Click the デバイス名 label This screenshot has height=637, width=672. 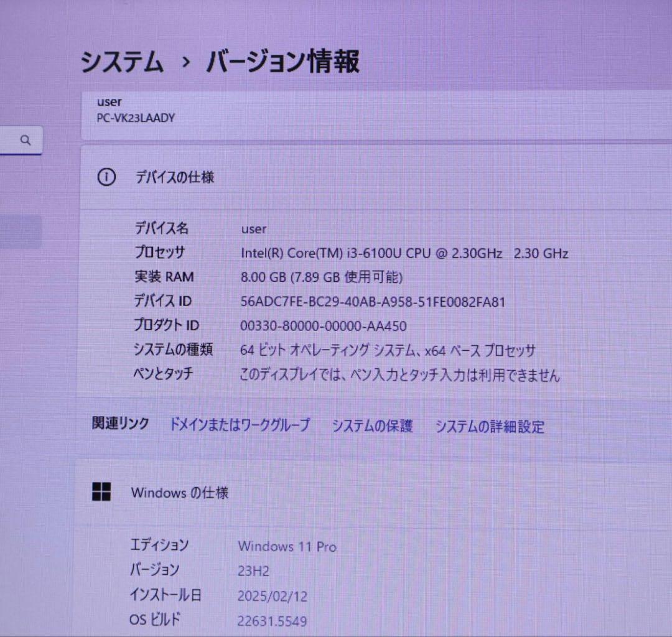pyautogui.click(x=162, y=228)
